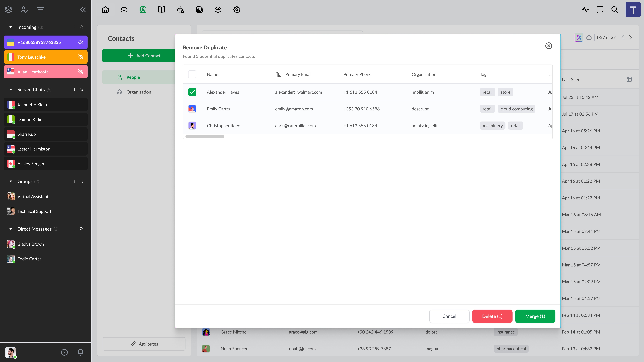Open the chatbot robot icon
Screen dimensions: 644x362
(x=180, y=10)
